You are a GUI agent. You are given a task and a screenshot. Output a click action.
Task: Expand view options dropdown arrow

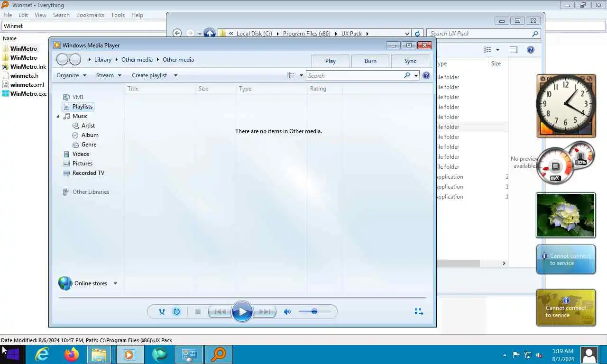click(x=301, y=75)
